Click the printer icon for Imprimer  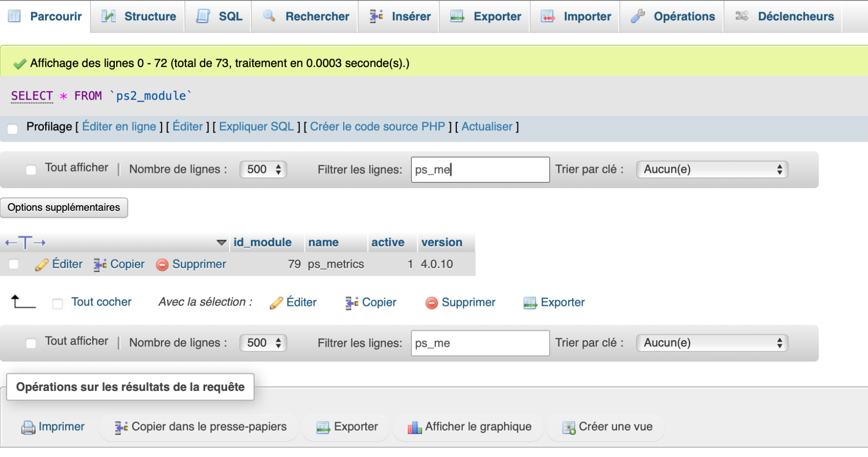coord(28,427)
